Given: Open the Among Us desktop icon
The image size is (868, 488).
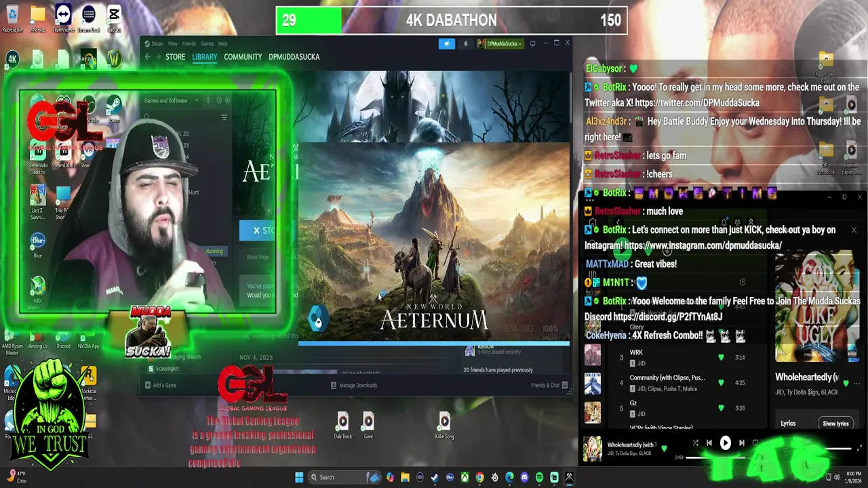Looking at the screenshot, I should [x=38, y=340].
